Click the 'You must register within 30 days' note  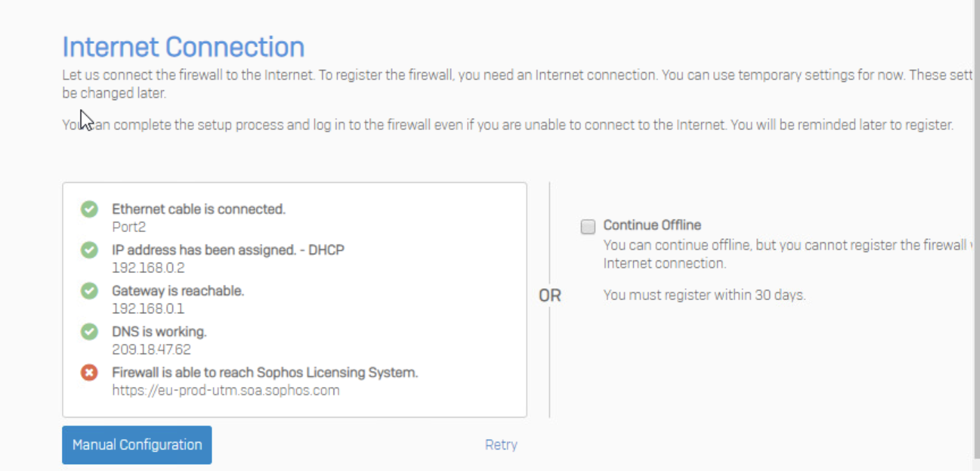tap(704, 295)
